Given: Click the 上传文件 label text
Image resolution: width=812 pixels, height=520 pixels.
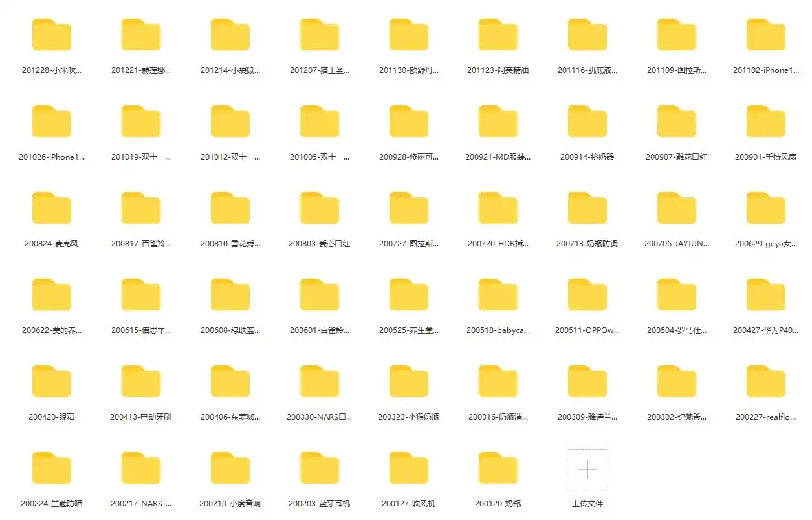Looking at the screenshot, I should pos(587,503).
